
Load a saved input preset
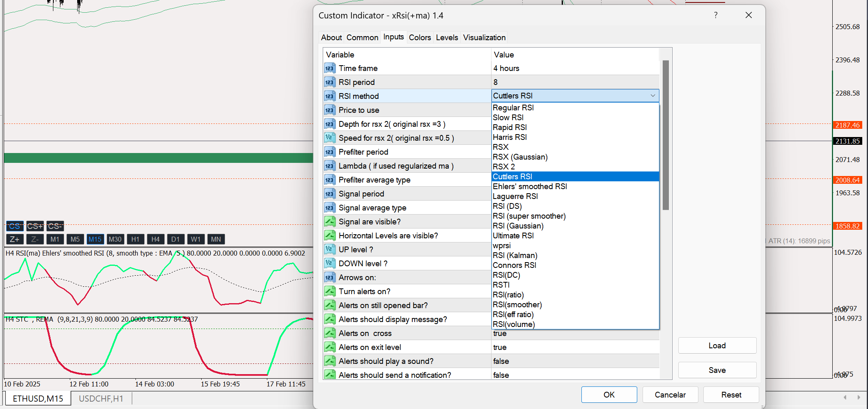click(717, 345)
